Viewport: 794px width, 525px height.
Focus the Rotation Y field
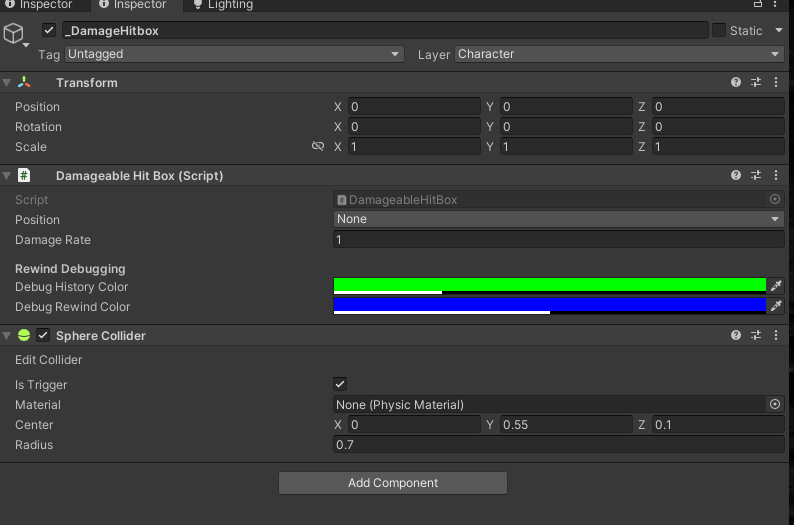(x=566, y=127)
